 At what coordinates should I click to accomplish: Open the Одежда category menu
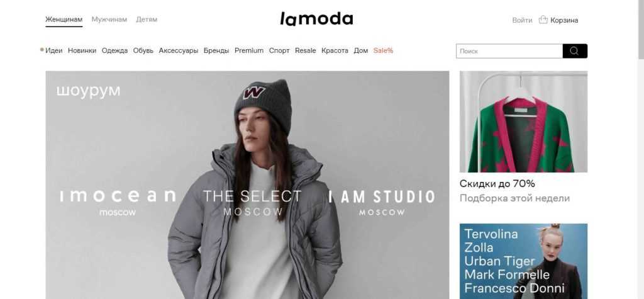tap(114, 50)
